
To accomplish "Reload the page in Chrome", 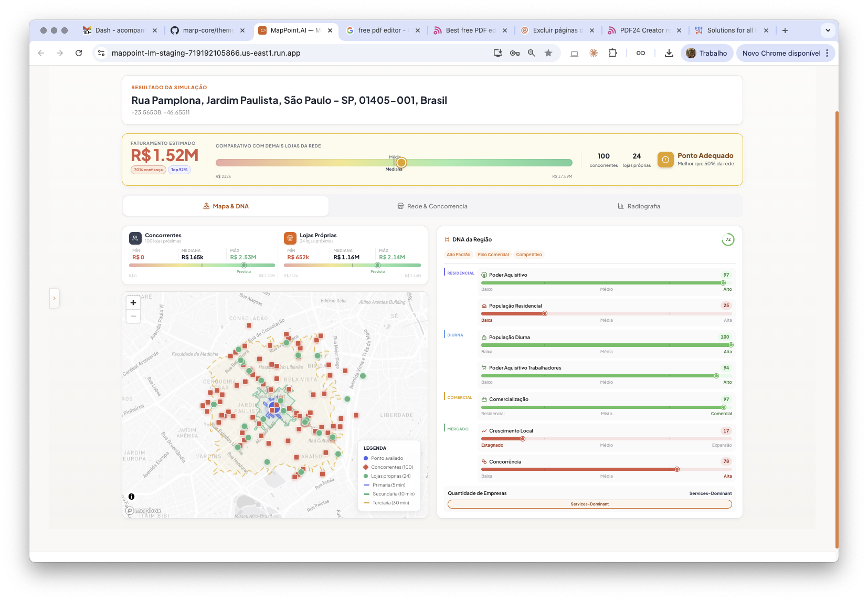I will pyautogui.click(x=79, y=53).
